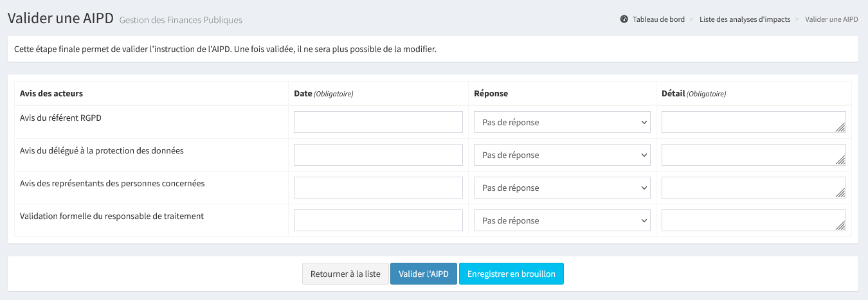Grab resize handle of référent RGPD Détail textarea

[x=840, y=128]
